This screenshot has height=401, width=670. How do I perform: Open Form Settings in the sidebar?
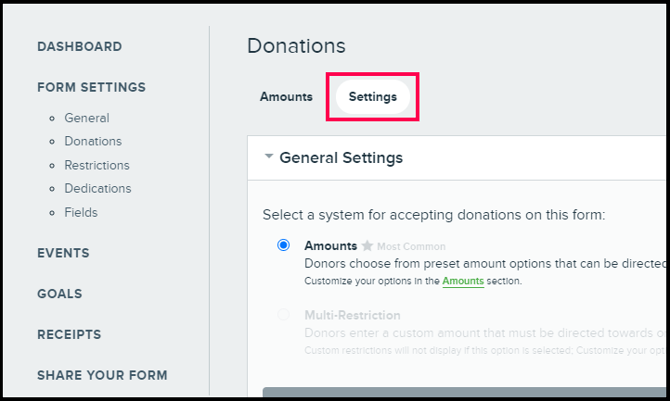(x=91, y=88)
